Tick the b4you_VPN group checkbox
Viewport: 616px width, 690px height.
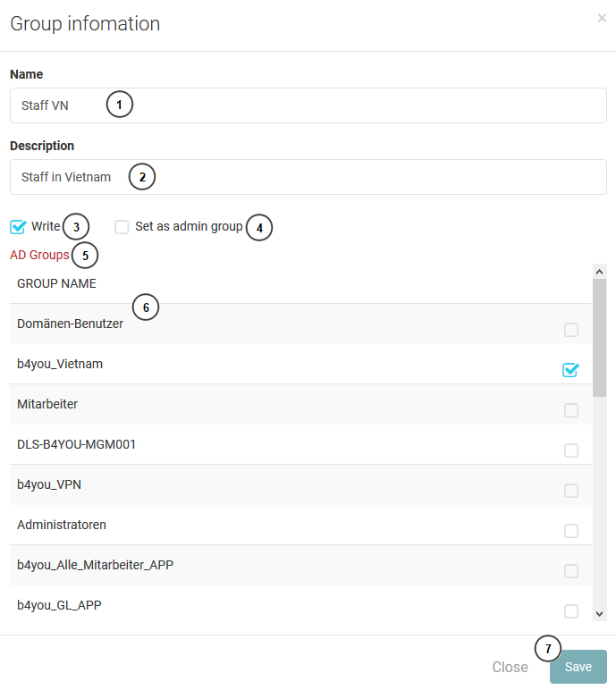(571, 490)
